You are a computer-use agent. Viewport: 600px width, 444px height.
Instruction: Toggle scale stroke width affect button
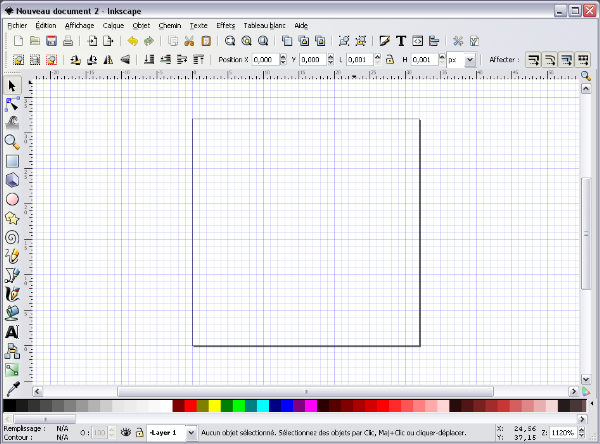[533, 60]
